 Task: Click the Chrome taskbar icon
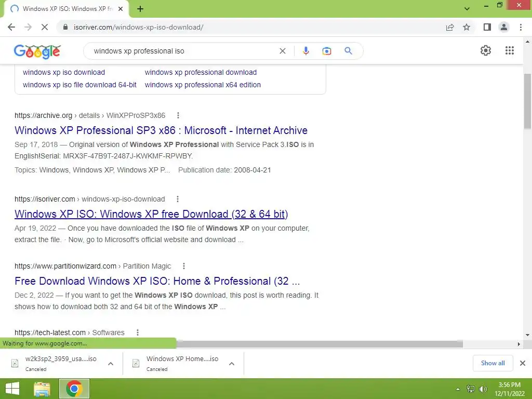click(74, 389)
